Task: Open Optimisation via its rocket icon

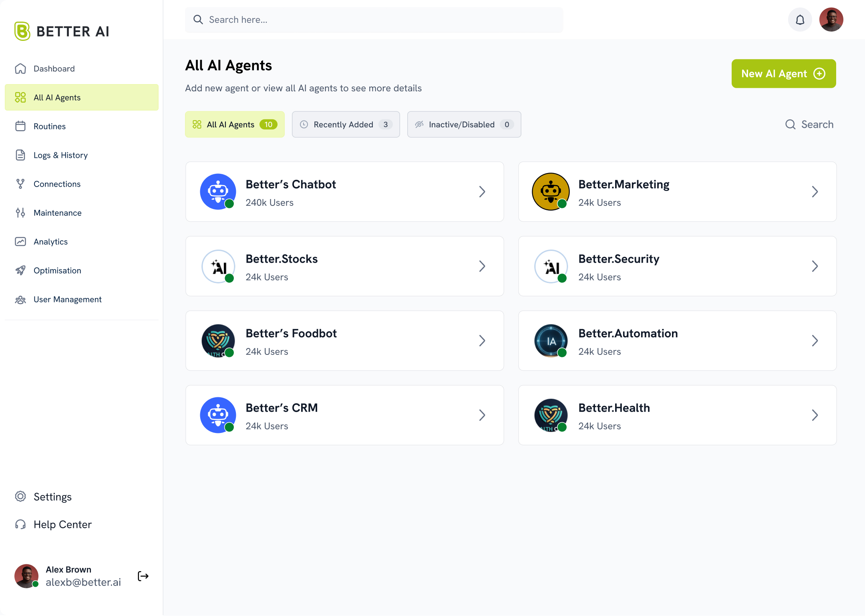Action: tap(20, 270)
